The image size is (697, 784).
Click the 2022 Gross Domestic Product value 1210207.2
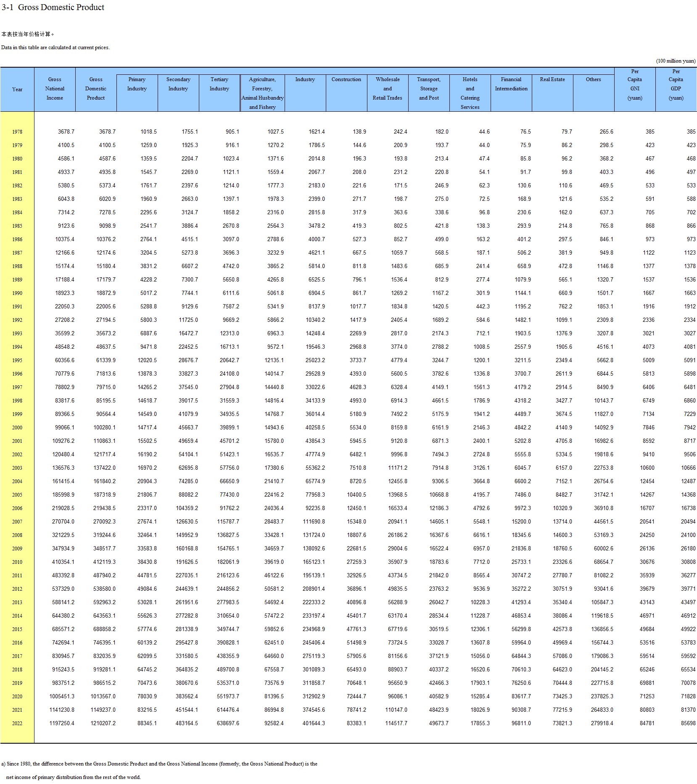click(103, 723)
